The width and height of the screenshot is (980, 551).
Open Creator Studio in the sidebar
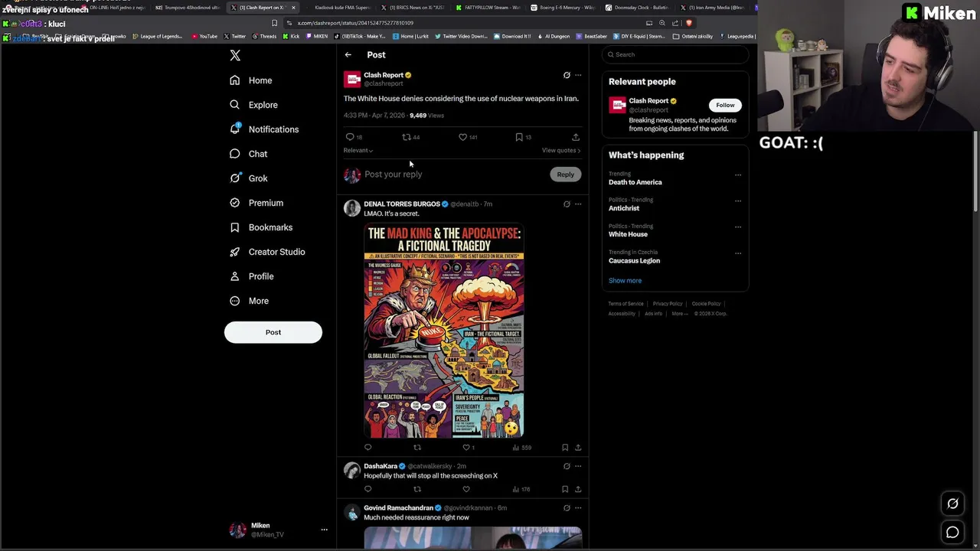point(267,252)
